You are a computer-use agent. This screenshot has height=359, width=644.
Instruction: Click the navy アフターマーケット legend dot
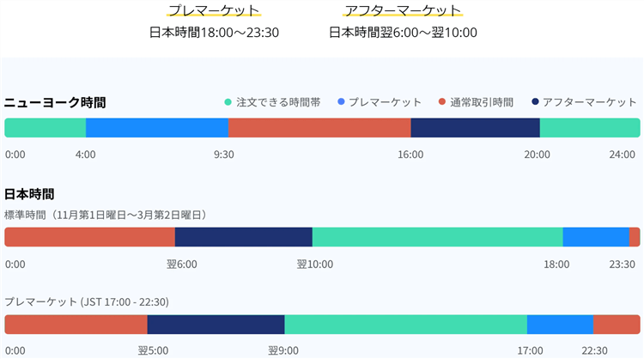(x=536, y=102)
